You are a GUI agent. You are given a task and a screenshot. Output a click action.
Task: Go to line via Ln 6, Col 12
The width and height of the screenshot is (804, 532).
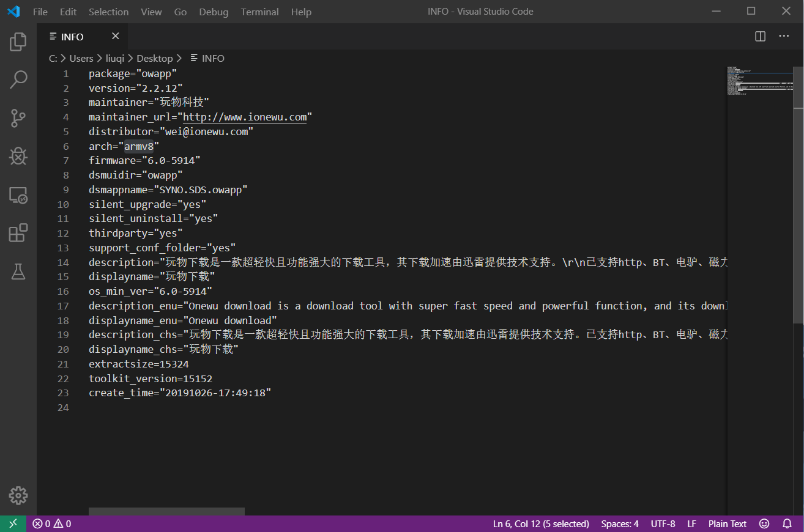tap(541, 524)
